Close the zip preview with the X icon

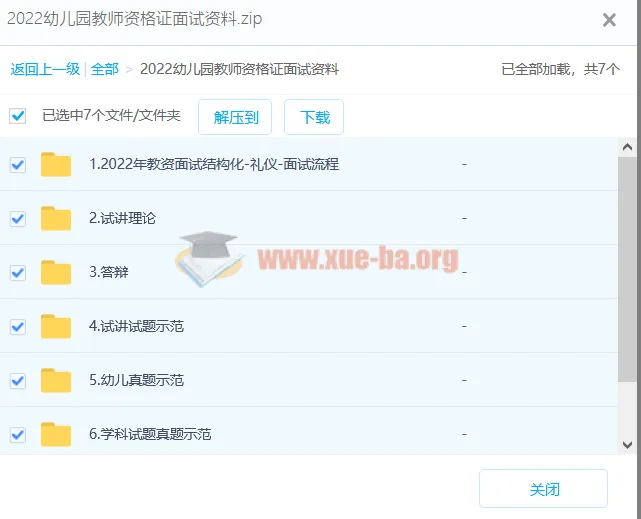[x=609, y=19]
